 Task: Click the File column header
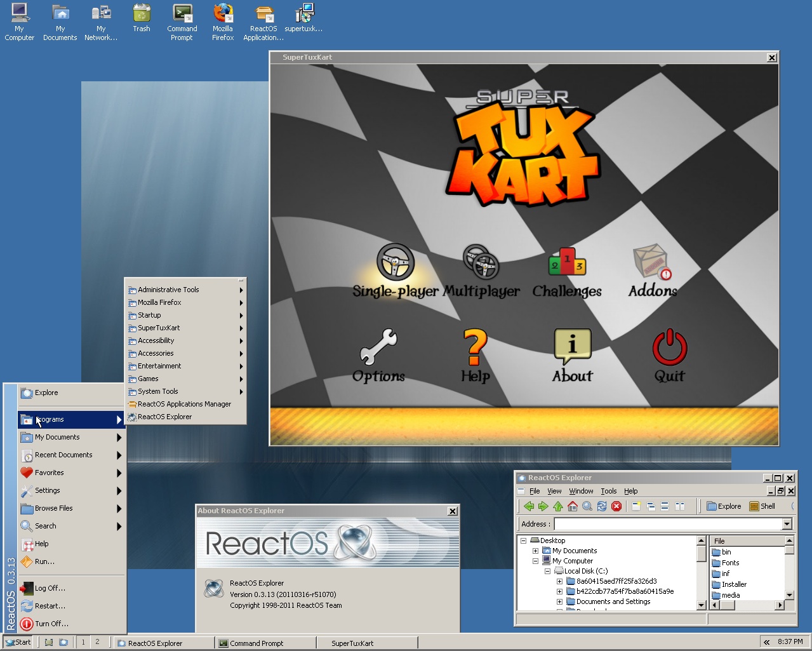tap(747, 541)
